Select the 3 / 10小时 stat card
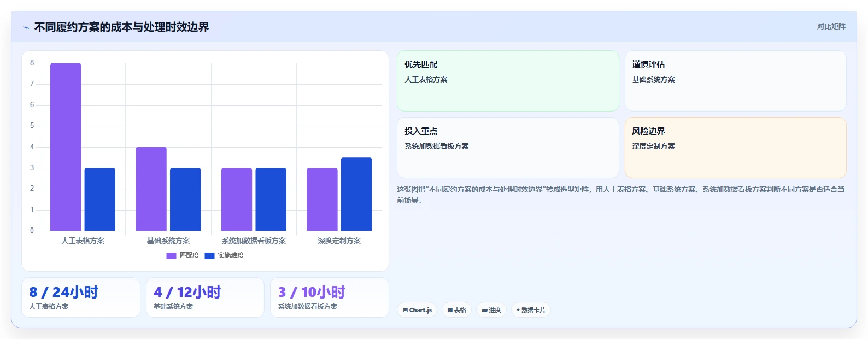Screen dimensions: 868x339 click(x=330, y=297)
